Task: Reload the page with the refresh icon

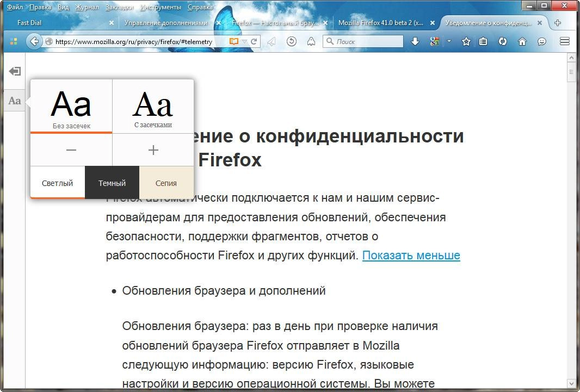Action: click(x=254, y=41)
